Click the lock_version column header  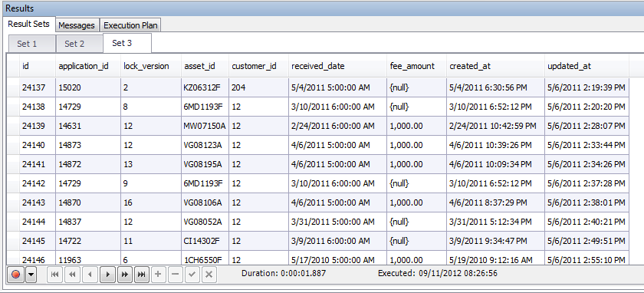151,66
